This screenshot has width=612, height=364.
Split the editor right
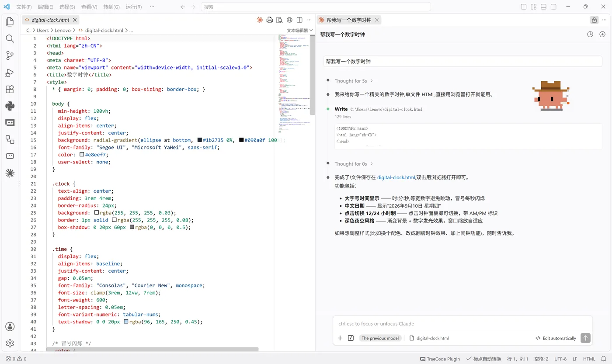pos(299,20)
